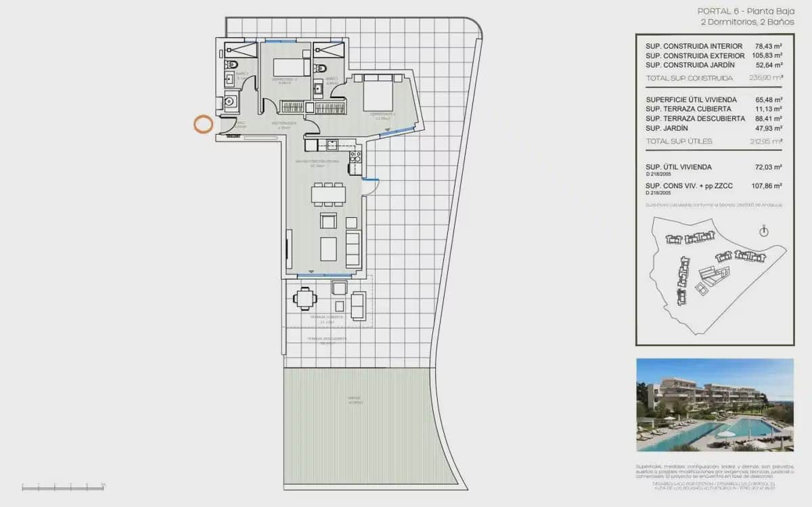The width and height of the screenshot is (812, 507).
Task: Click the 88,41 m² value
Action: pyautogui.click(x=769, y=118)
